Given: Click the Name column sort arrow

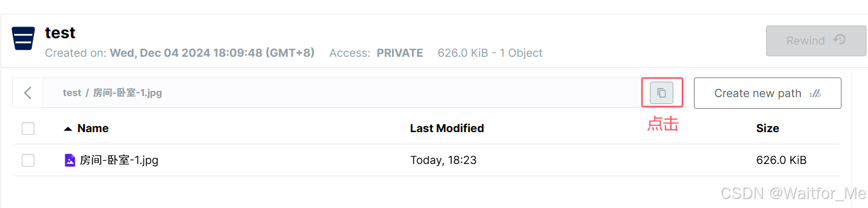Looking at the screenshot, I should click(x=68, y=129).
